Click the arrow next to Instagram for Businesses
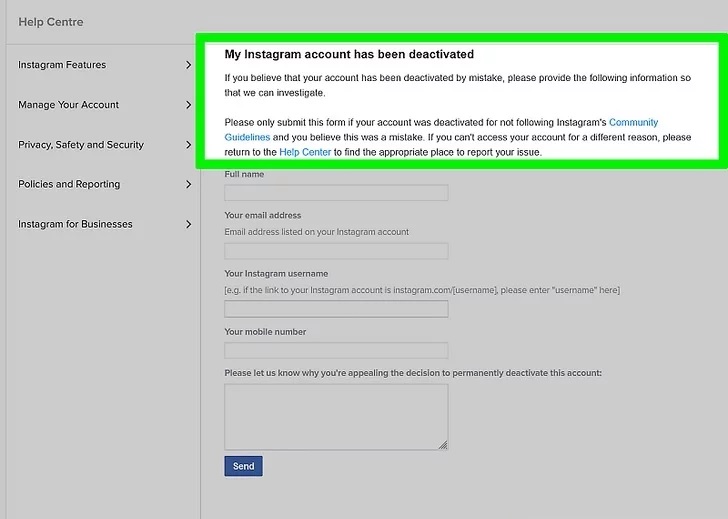The image size is (728, 519). [188, 224]
